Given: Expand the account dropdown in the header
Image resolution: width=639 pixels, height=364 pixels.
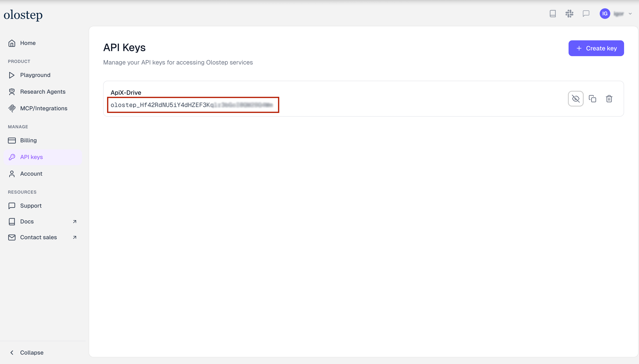Looking at the screenshot, I should pyautogui.click(x=630, y=14).
